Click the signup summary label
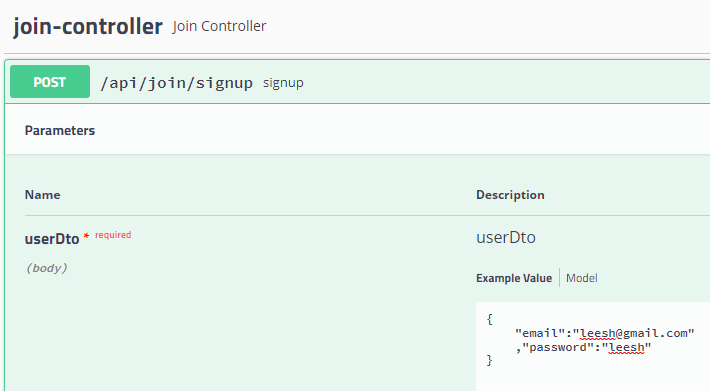710x391 pixels. tap(283, 83)
